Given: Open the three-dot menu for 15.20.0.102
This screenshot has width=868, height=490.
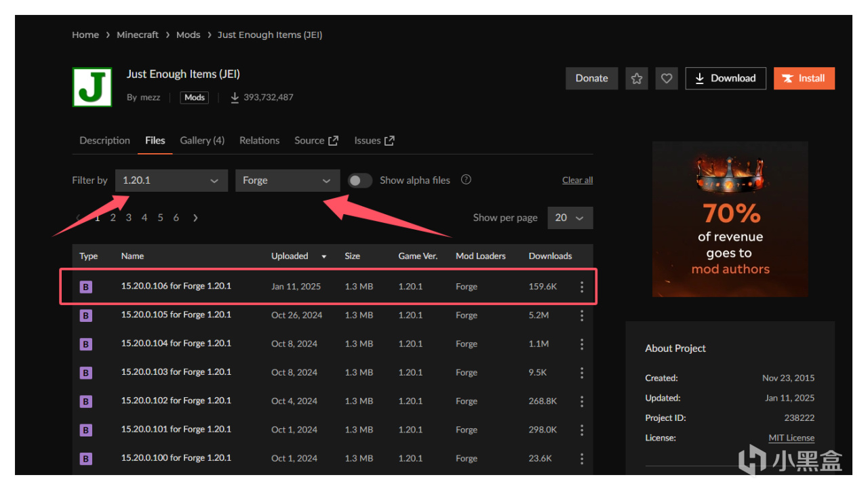Looking at the screenshot, I should [x=581, y=401].
